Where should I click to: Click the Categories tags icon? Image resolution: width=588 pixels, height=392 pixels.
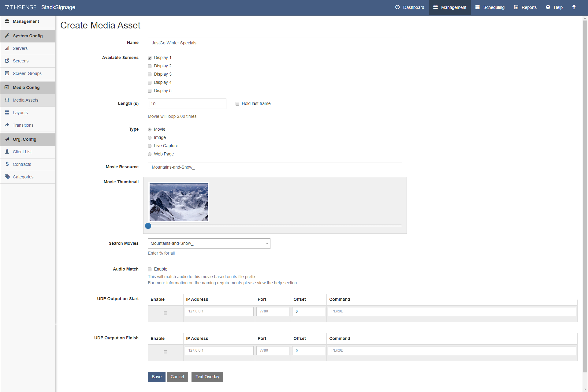[7, 177]
